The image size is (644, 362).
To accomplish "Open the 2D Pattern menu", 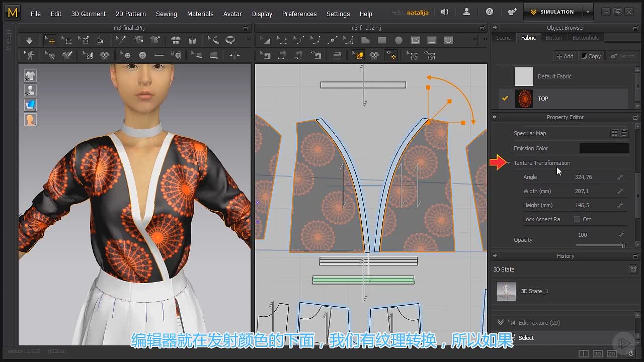I will [131, 14].
